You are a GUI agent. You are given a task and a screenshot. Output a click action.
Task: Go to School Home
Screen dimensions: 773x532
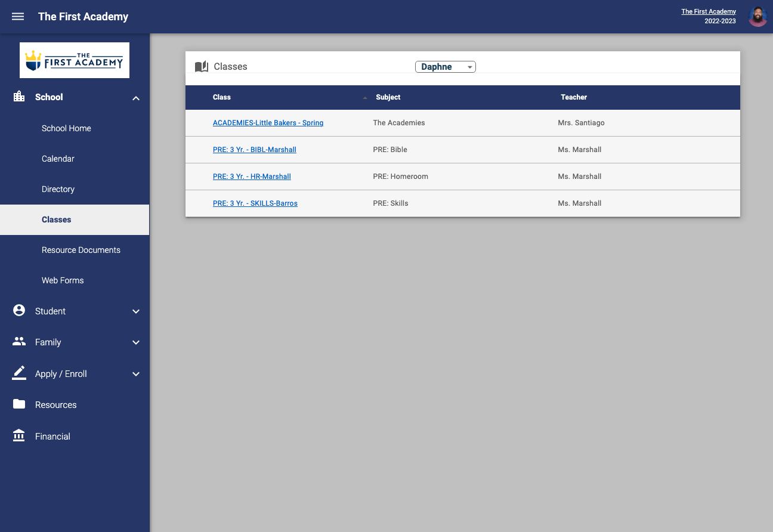(66, 128)
